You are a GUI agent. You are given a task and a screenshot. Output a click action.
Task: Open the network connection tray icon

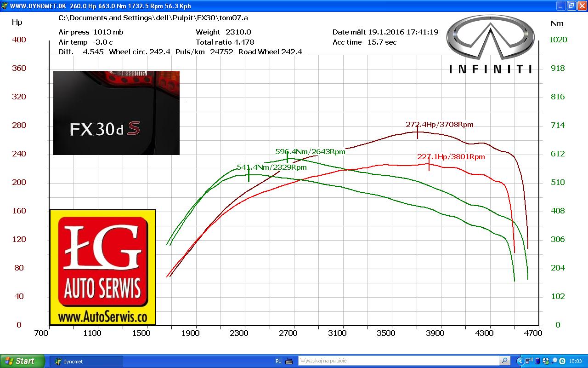(x=530, y=361)
